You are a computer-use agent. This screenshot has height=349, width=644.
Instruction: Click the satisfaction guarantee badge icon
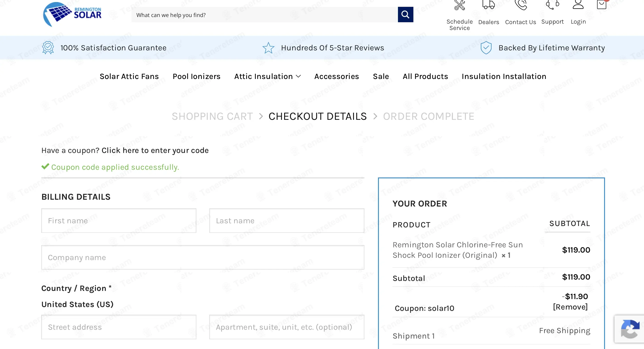pos(48,47)
